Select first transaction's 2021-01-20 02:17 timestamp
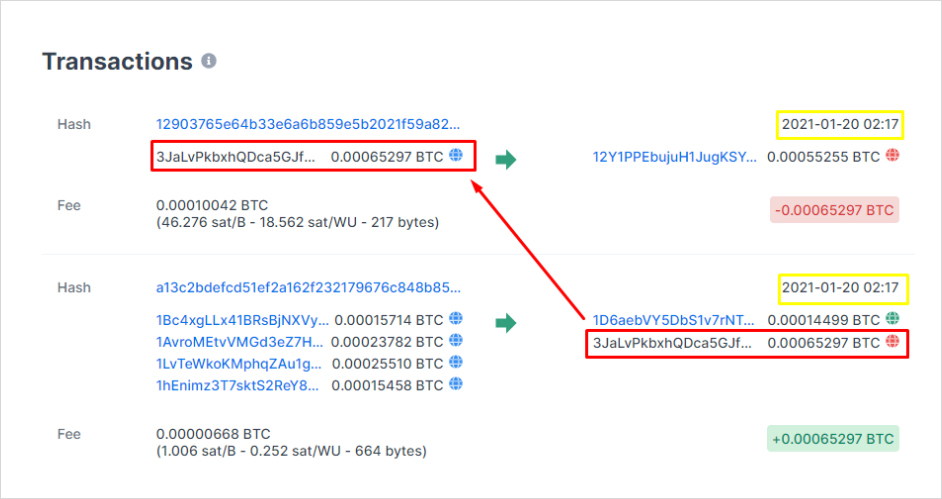Image resolution: width=942 pixels, height=499 pixels. coord(840,124)
